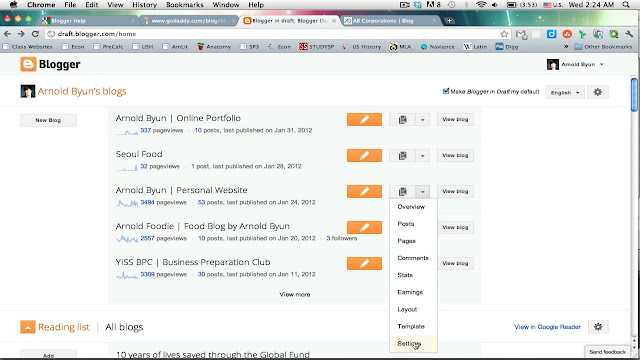
Task: Click the pencil icon for Seoul Food blog
Action: tap(364, 156)
